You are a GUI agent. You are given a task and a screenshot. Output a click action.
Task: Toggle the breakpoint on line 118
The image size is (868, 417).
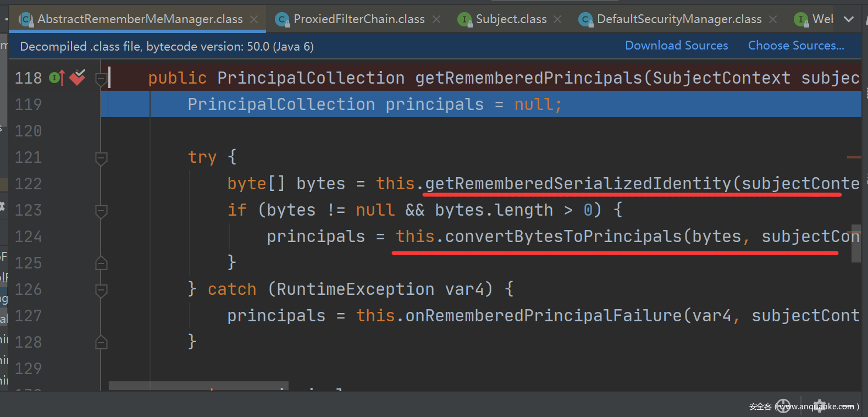point(78,78)
